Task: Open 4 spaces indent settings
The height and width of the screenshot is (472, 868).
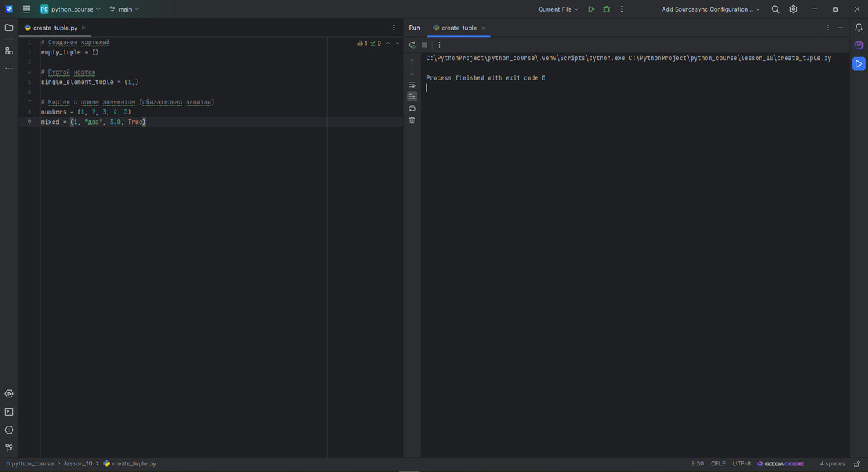Action: coord(832,463)
